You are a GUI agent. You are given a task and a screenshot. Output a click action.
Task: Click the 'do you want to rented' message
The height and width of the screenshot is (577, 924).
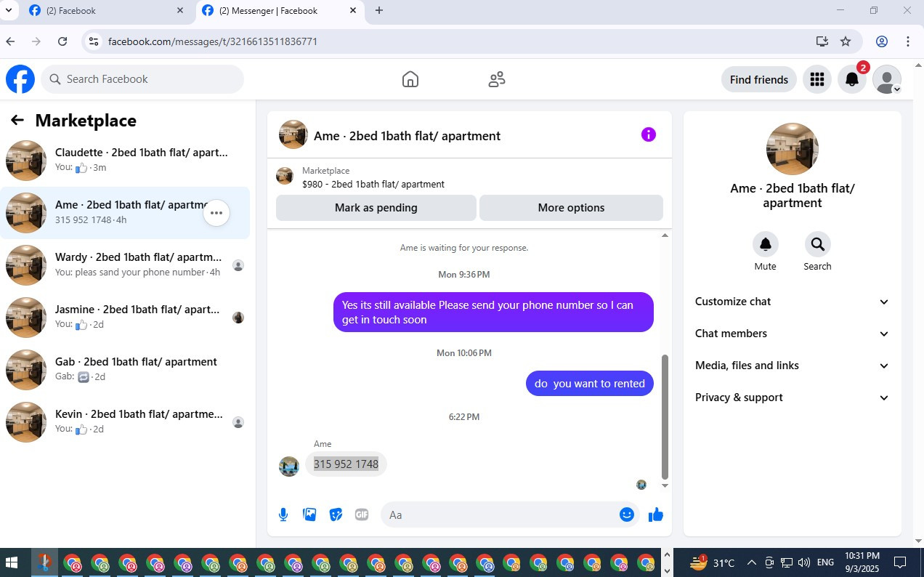click(590, 384)
